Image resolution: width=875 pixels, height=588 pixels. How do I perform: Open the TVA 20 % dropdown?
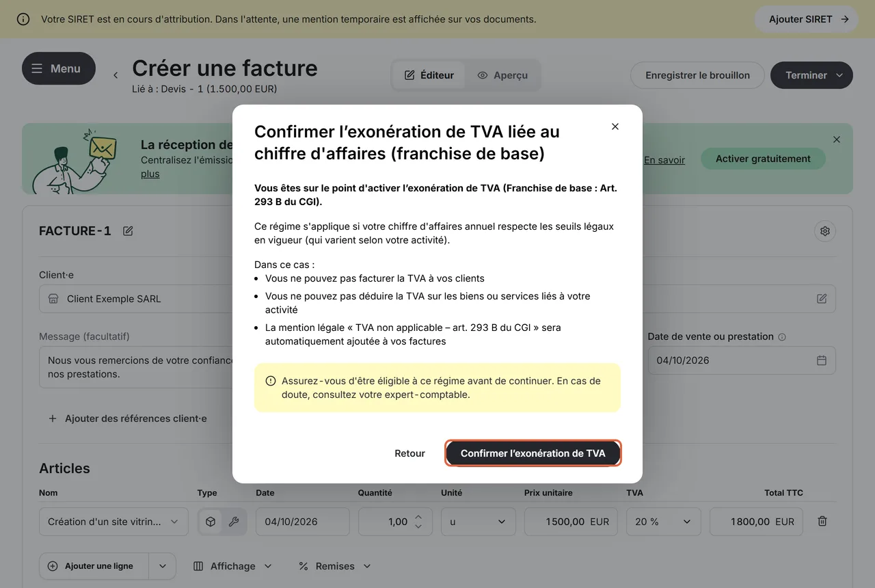click(664, 522)
